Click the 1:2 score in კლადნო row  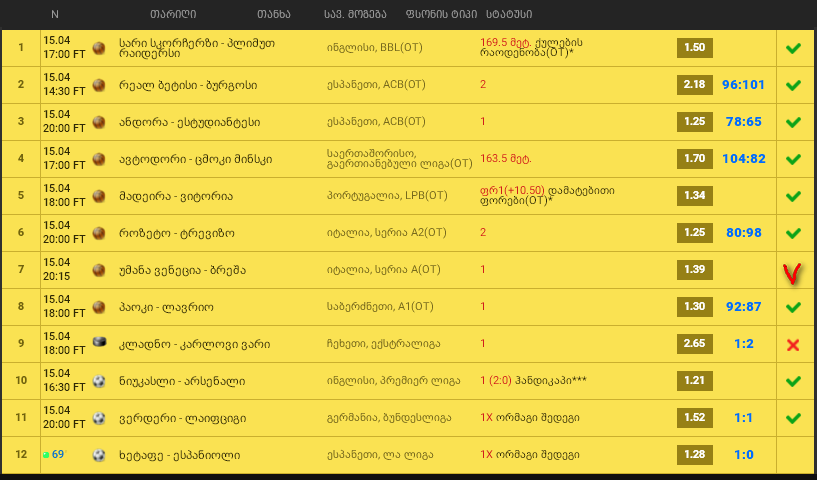tap(744, 343)
